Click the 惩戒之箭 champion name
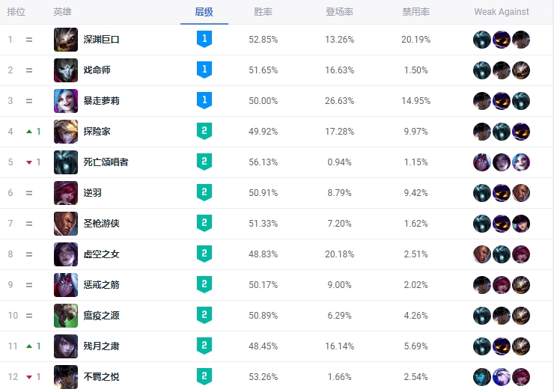The width and height of the screenshot is (554, 392). pyautogui.click(x=101, y=285)
